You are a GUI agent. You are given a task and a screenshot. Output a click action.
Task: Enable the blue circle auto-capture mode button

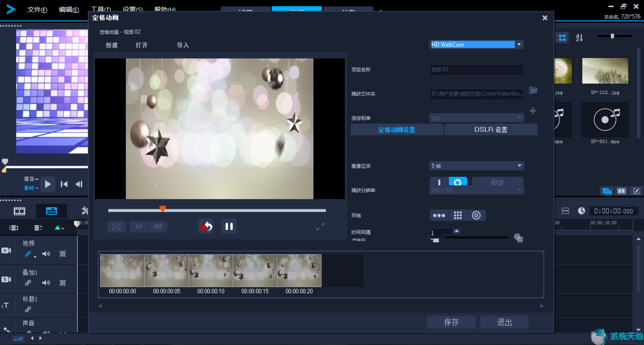(458, 182)
